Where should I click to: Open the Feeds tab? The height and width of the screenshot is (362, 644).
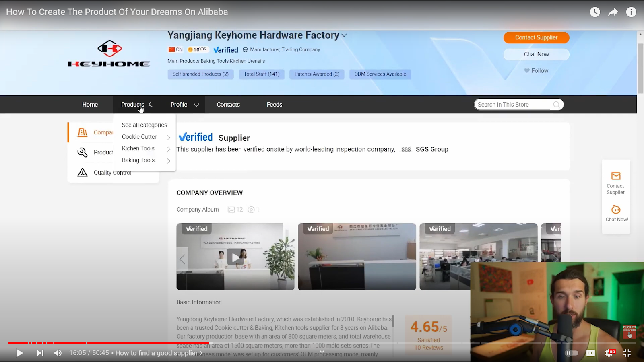pyautogui.click(x=275, y=105)
